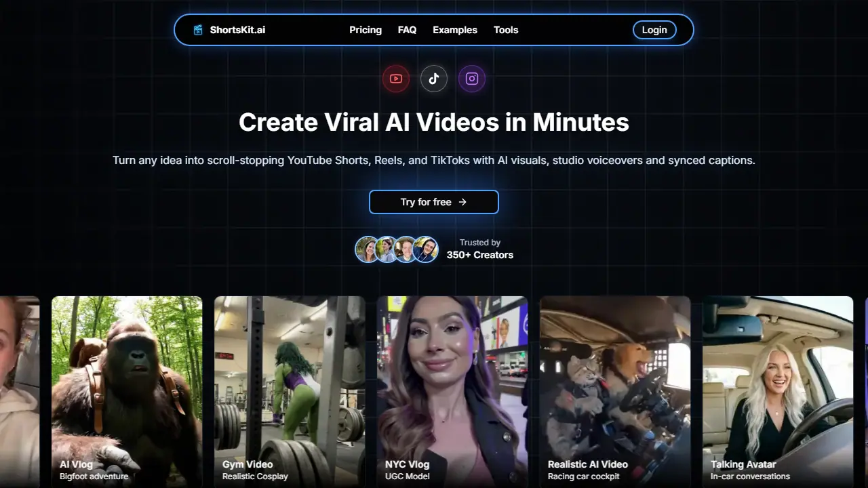Image resolution: width=868 pixels, height=488 pixels.
Task: Click the arrow in Try for free
Action: pos(462,202)
